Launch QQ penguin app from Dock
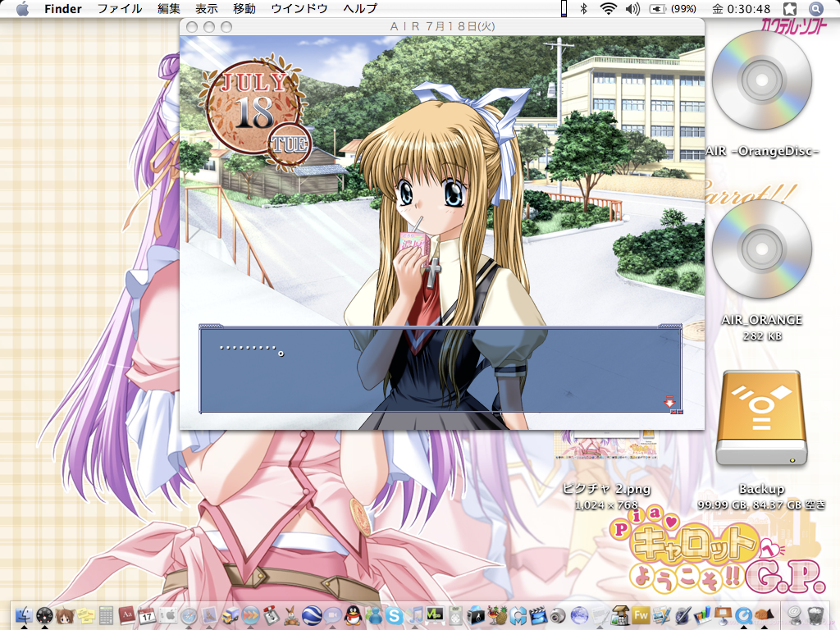The height and width of the screenshot is (630, 840). pos(353,615)
